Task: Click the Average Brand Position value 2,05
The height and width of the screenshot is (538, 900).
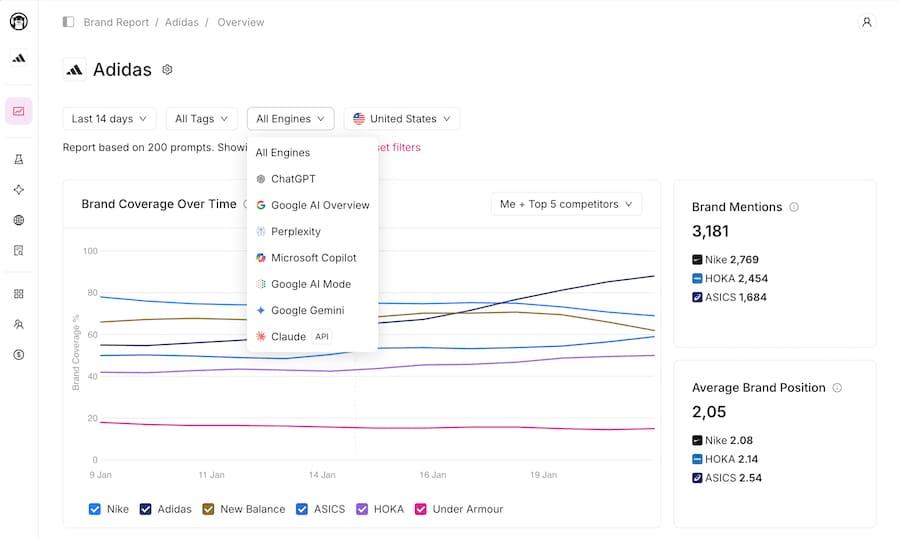Action: click(x=709, y=412)
